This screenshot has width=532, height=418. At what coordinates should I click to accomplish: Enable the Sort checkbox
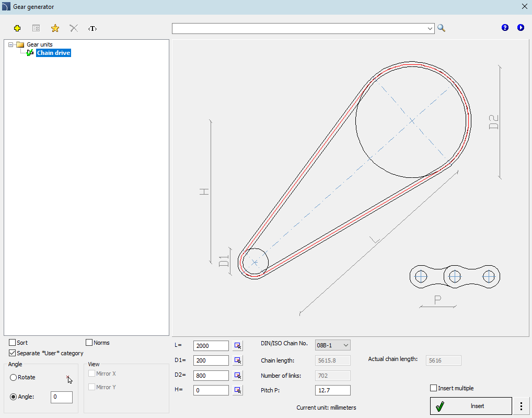pos(12,342)
